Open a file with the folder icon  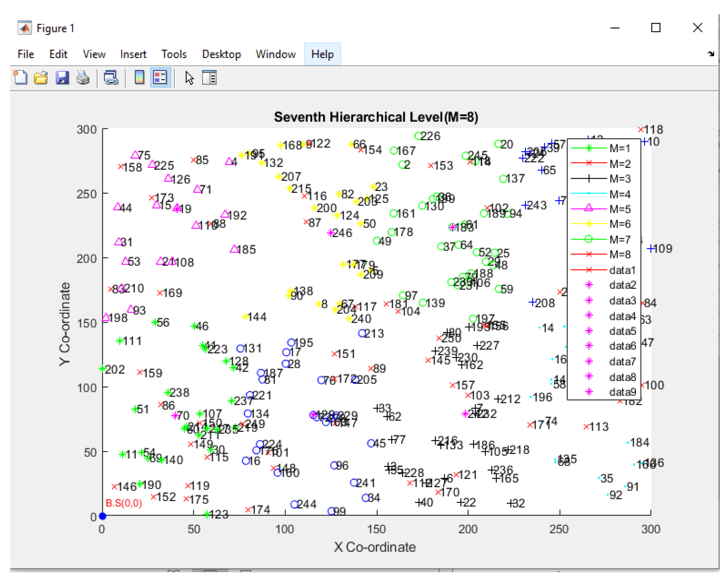pyautogui.click(x=41, y=78)
